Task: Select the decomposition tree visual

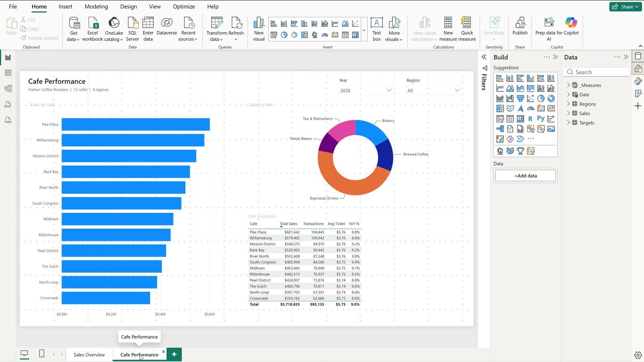Action: pyautogui.click(x=500, y=129)
